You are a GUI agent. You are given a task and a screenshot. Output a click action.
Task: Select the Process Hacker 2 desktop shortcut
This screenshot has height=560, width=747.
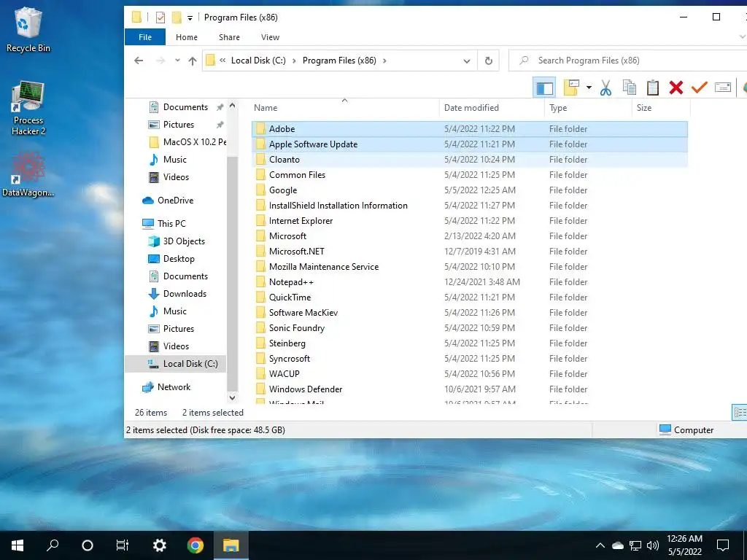click(x=28, y=109)
